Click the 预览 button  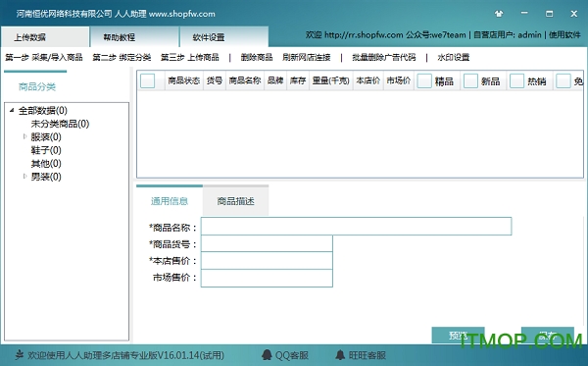[459, 335]
